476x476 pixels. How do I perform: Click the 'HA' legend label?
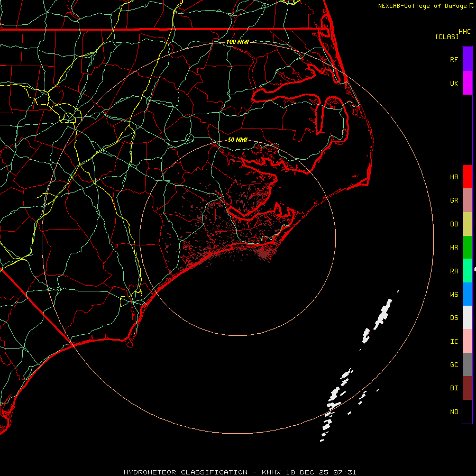point(454,177)
